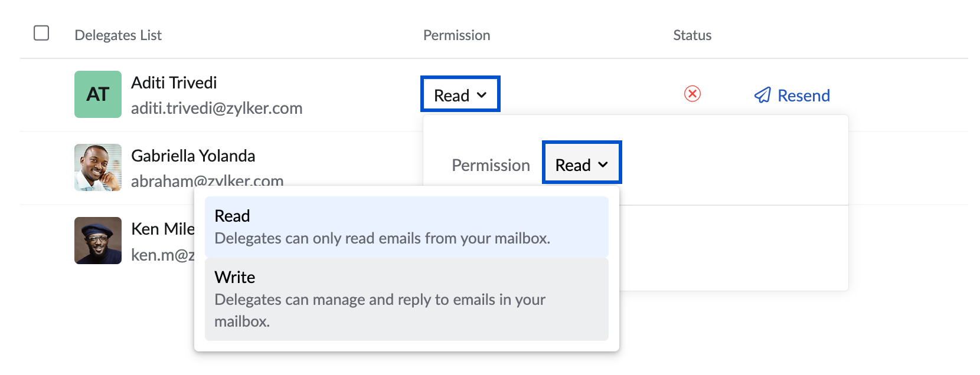Open the Permission dropdown in the popup panel
The image size is (980, 375).
pos(582,163)
